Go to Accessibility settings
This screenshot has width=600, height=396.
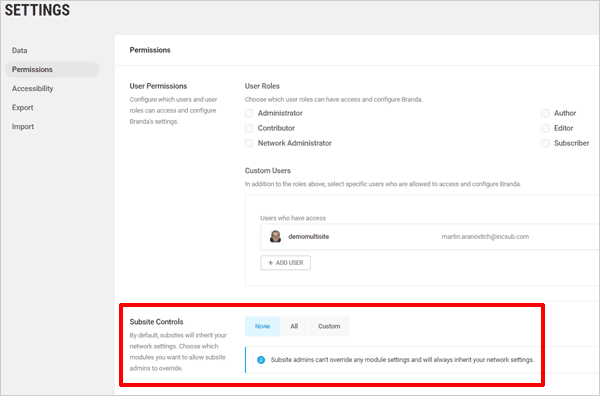tap(33, 88)
